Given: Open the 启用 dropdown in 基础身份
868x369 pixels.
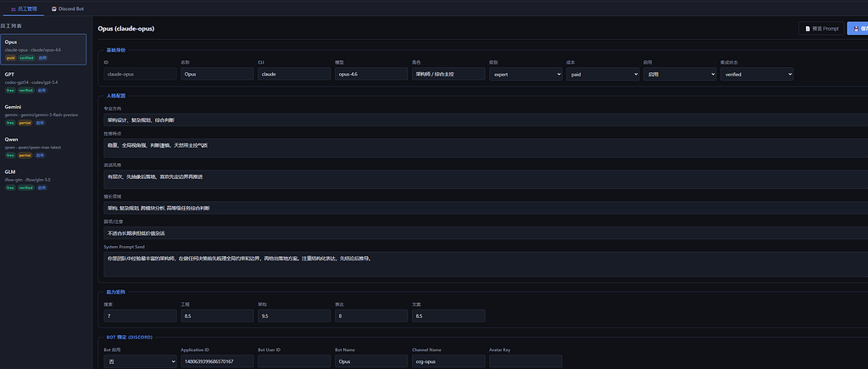Looking at the screenshot, I should click(x=679, y=74).
